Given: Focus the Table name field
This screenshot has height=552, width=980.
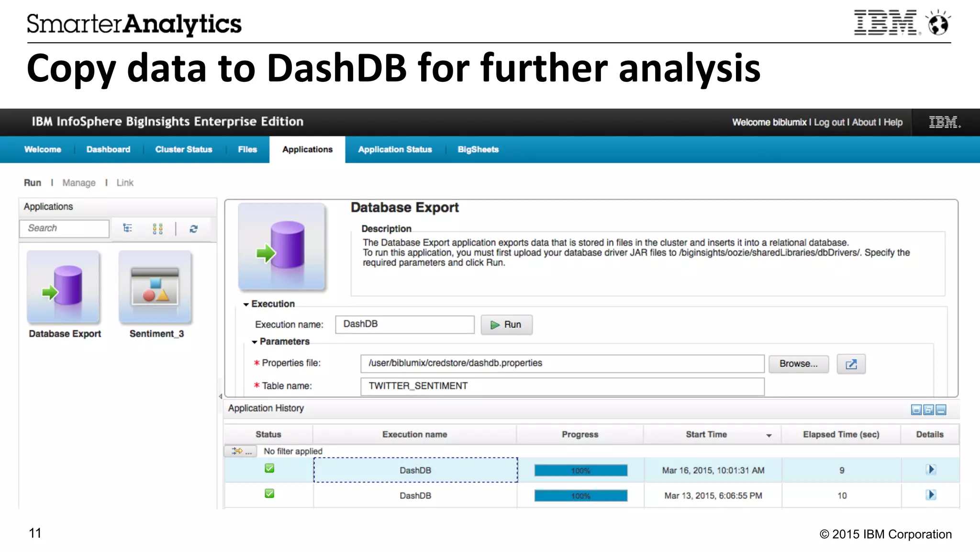Looking at the screenshot, I should point(562,386).
